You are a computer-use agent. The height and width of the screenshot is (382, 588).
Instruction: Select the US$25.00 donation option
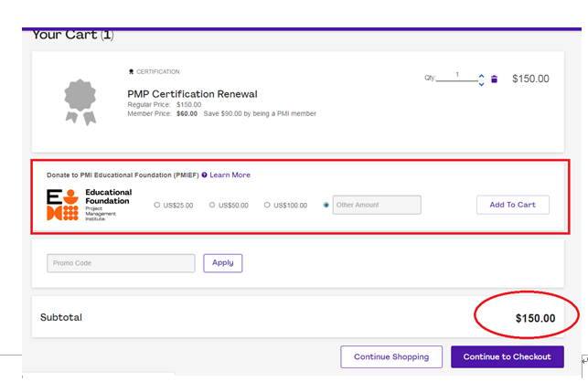(156, 206)
